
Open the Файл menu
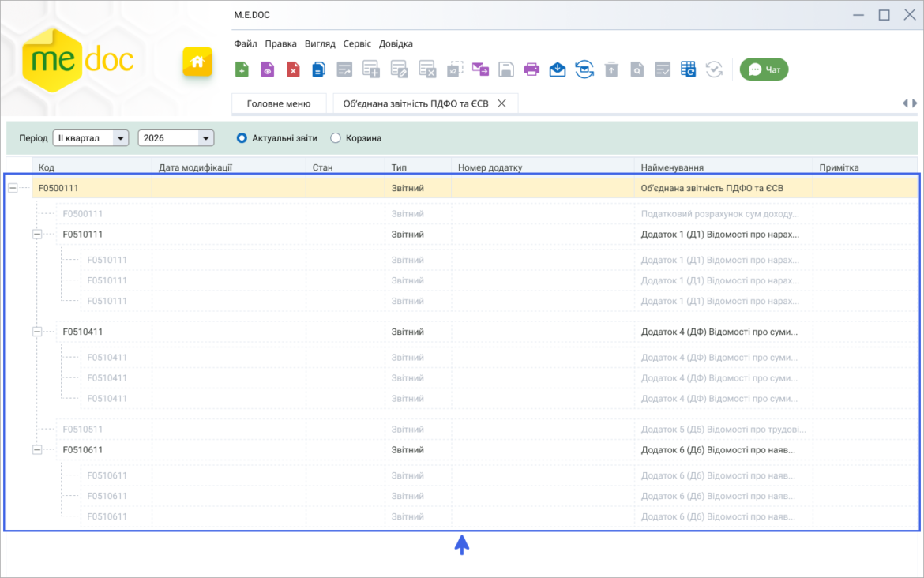pyautogui.click(x=245, y=43)
